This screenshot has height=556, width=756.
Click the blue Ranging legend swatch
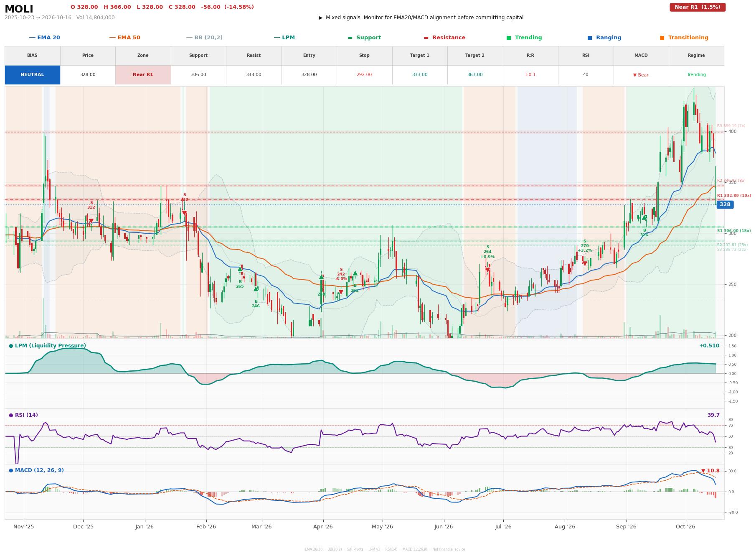tap(590, 38)
